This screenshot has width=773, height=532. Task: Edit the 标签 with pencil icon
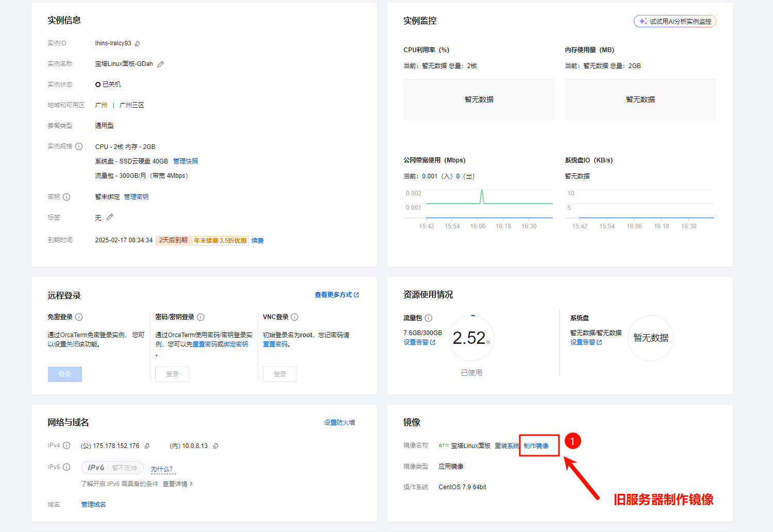[110, 218]
